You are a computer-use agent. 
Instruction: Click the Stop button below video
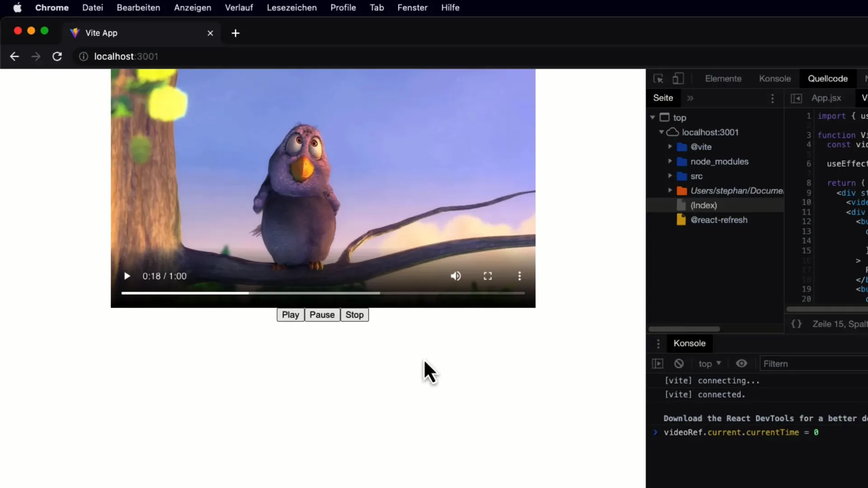tap(354, 314)
